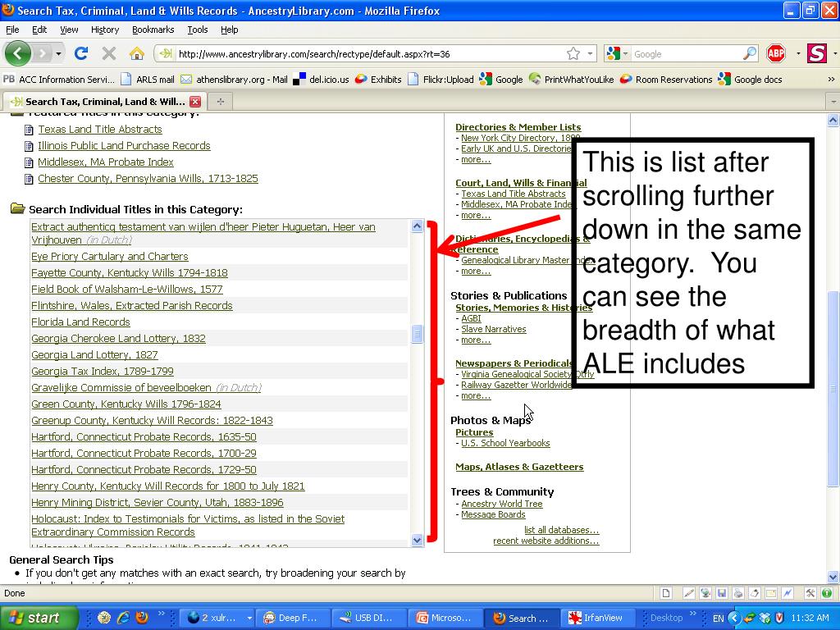The width and height of the screenshot is (840, 630).
Task: Close the Search Tax, Criminal tab
Action: [195, 102]
